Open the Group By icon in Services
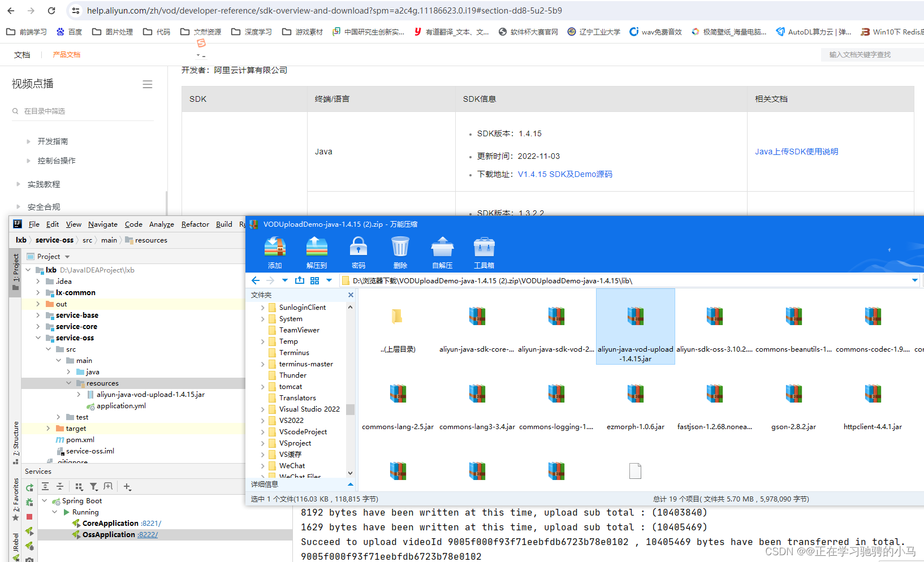This screenshot has width=924, height=562. coord(79,486)
